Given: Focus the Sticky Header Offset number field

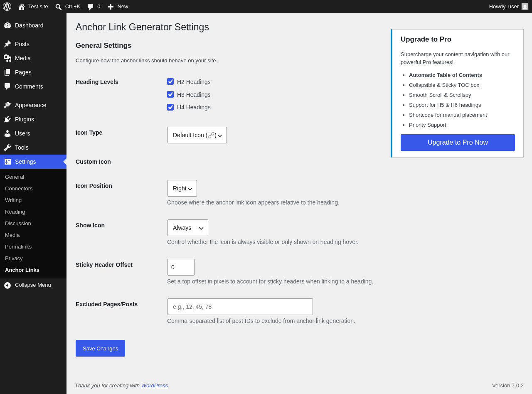Looking at the screenshot, I should [181, 267].
